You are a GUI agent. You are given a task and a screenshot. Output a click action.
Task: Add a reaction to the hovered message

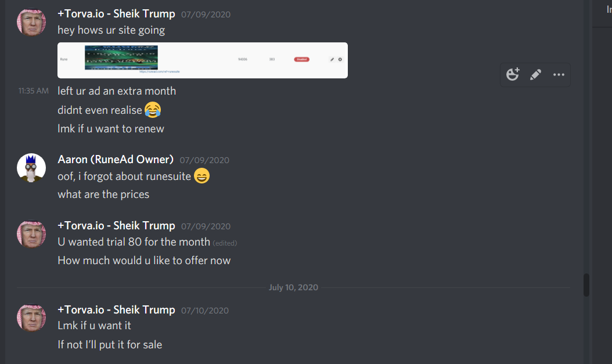(x=513, y=74)
